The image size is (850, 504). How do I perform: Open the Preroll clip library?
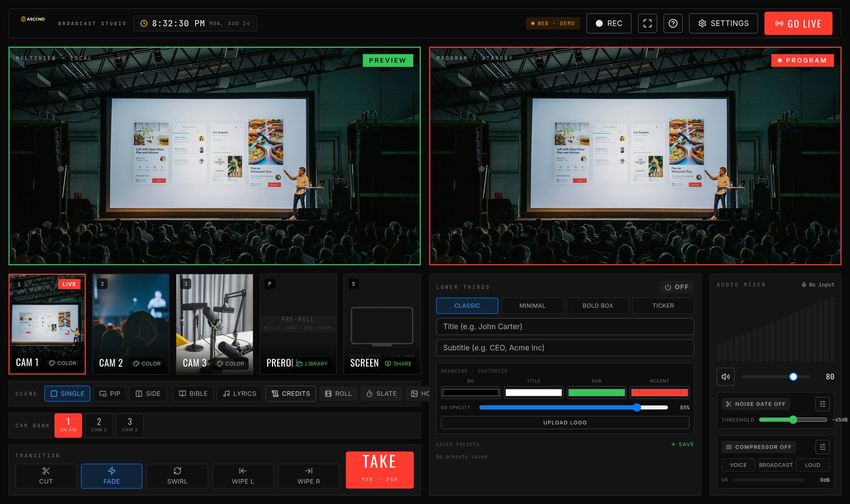pos(312,363)
